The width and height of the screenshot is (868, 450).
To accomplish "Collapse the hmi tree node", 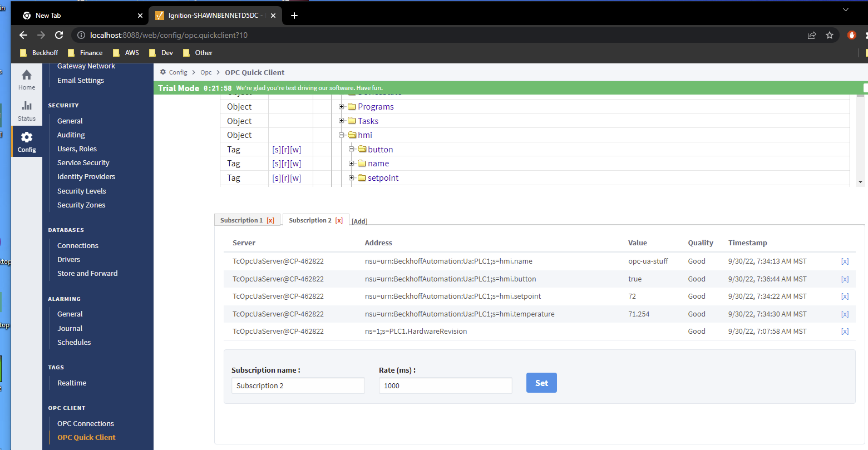I will tap(342, 135).
